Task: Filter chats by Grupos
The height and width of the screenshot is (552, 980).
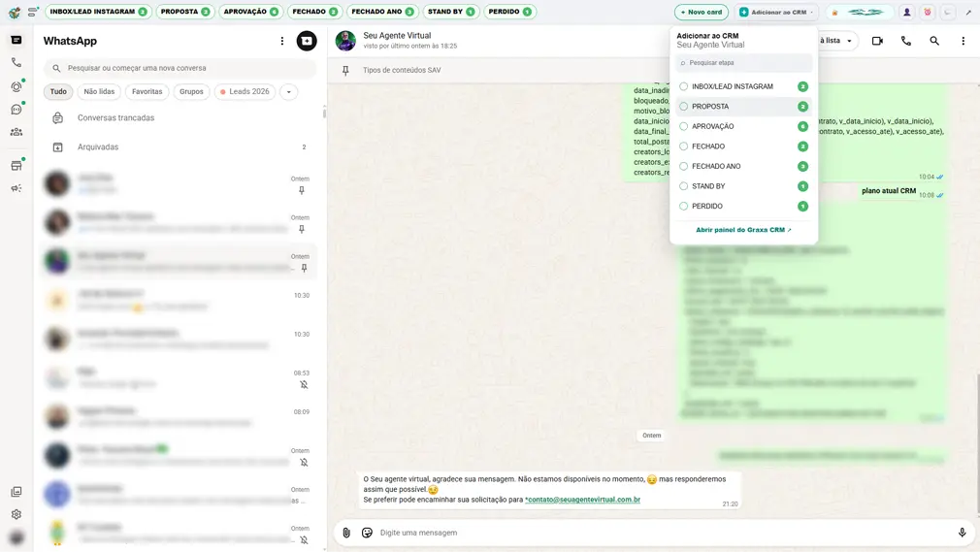Action: 191,92
